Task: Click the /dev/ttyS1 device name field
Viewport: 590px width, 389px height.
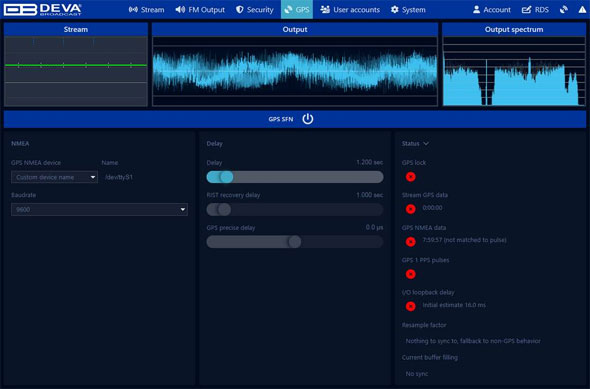Action: pyautogui.click(x=119, y=177)
